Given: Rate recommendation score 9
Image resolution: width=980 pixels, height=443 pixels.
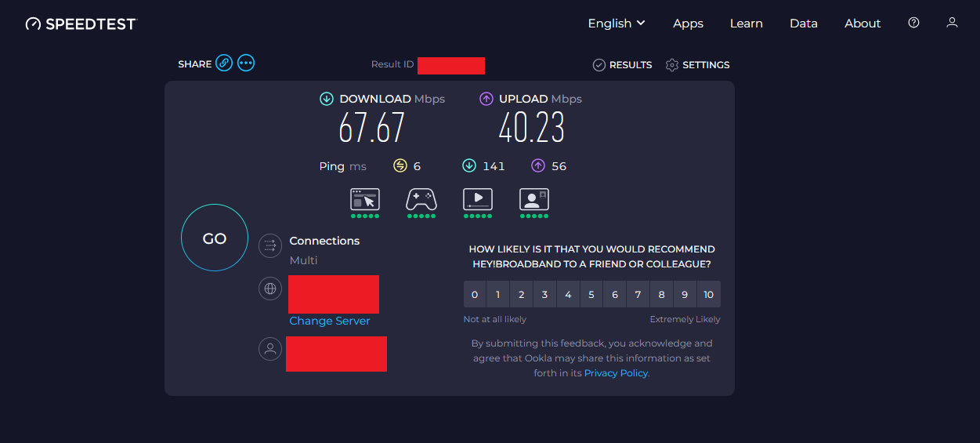Looking at the screenshot, I should point(685,295).
